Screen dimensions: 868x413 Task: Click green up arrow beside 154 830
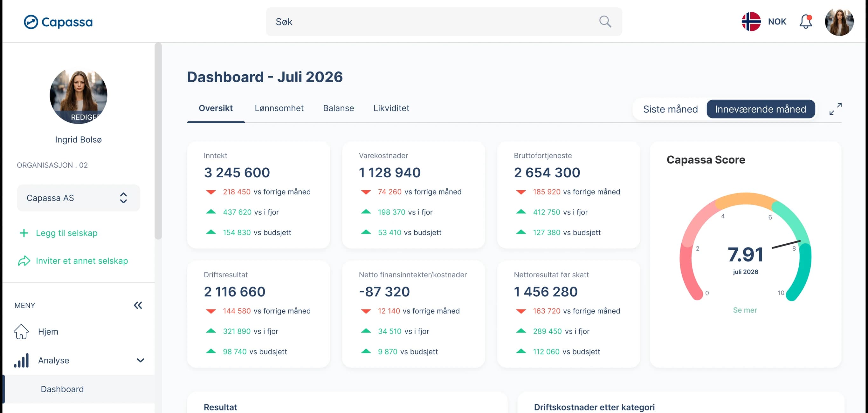211,232
